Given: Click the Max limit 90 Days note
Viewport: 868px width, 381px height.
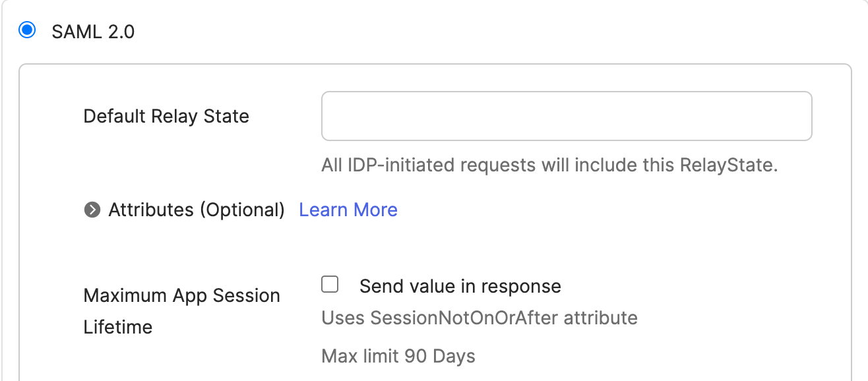Looking at the screenshot, I should tap(398, 357).
